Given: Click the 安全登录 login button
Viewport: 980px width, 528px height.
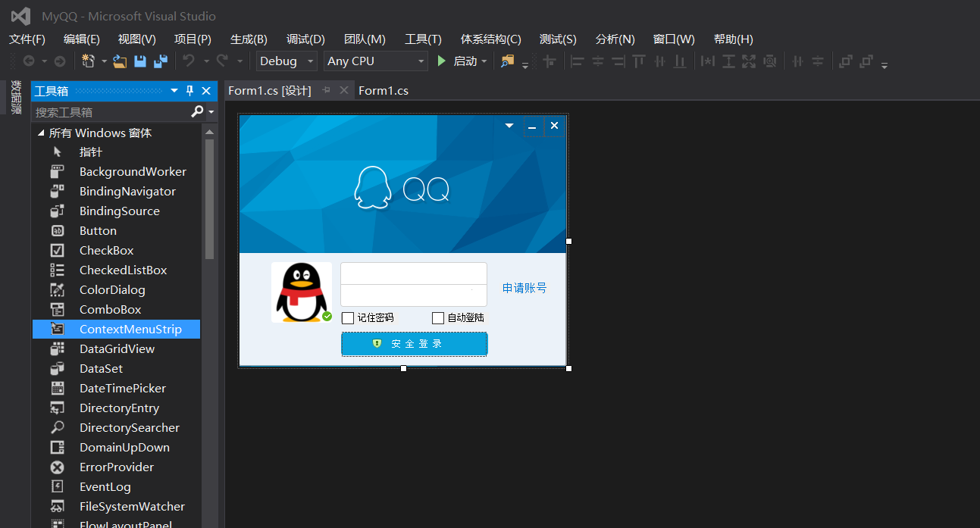Looking at the screenshot, I should tap(415, 344).
